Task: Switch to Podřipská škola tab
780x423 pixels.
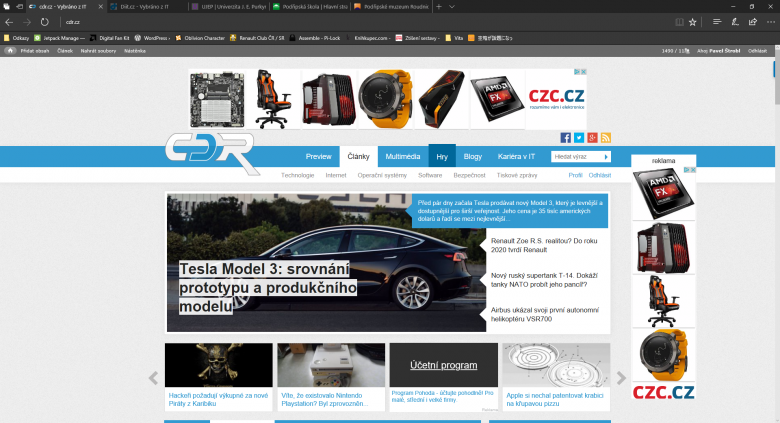Action: click(310, 6)
